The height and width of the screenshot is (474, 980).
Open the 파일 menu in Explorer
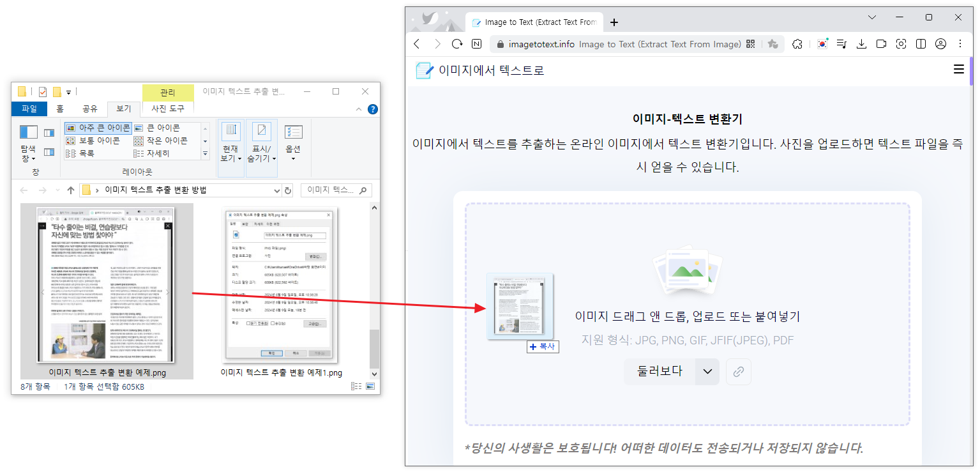(x=29, y=109)
